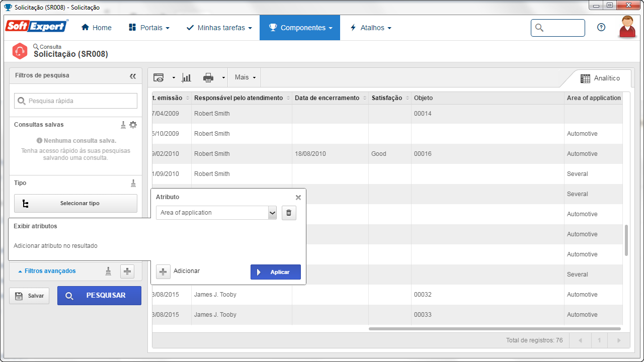Click the view record icon in toolbar
Screen dimensions: 644x362
point(158,77)
